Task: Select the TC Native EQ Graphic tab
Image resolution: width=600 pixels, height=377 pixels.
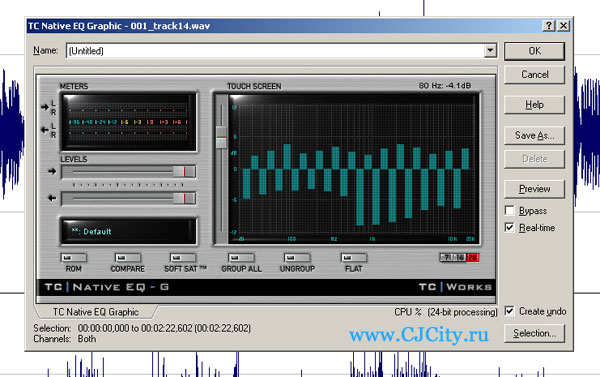Action: click(96, 312)
